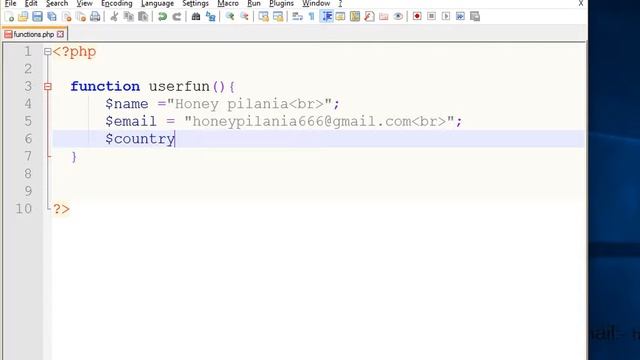
Task: Open the View menu
Action: pos(84,3)
